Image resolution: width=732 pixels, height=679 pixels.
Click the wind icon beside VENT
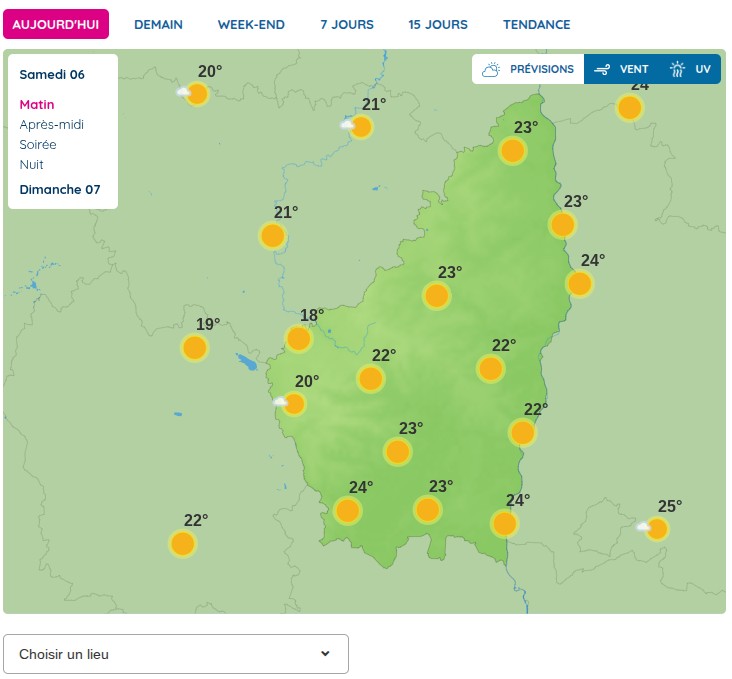[602, 70]
